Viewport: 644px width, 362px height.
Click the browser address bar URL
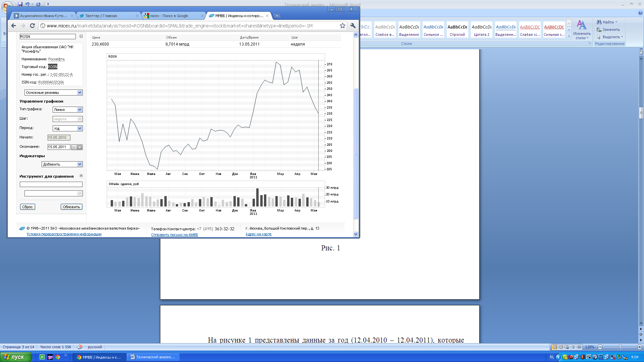pyautogui.click(x=179, y=26)
